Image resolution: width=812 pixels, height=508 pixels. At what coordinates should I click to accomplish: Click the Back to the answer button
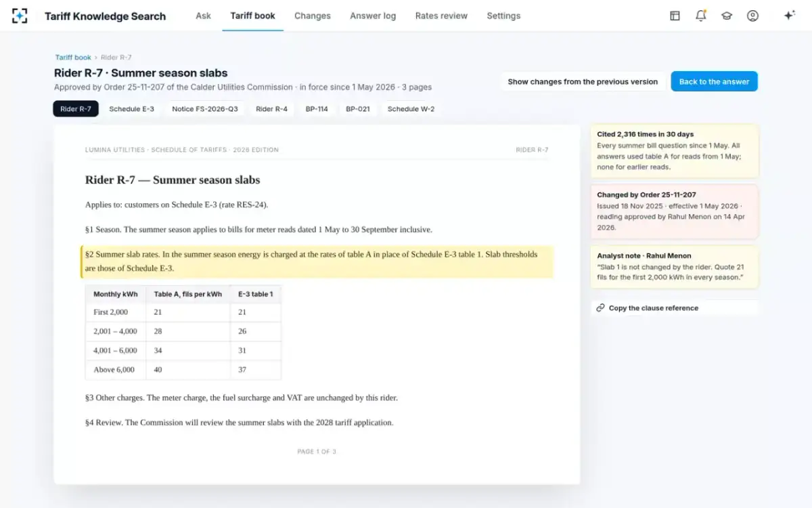point(714,81)
